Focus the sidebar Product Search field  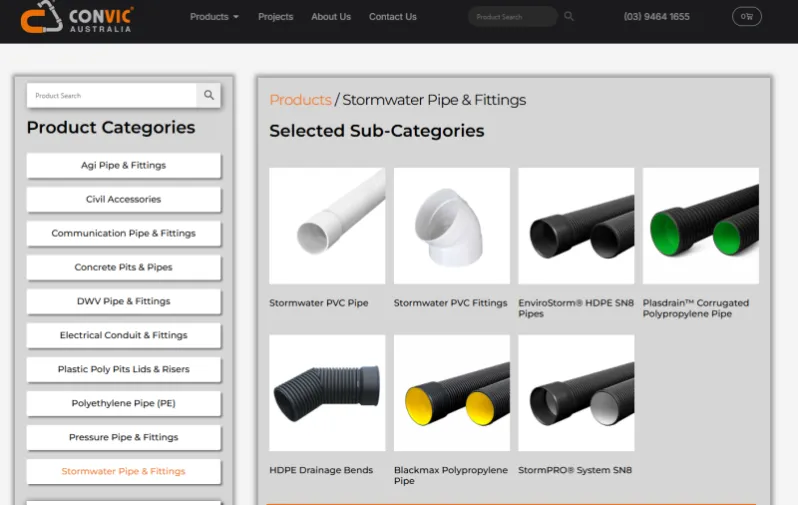click(x=112, y=95)
